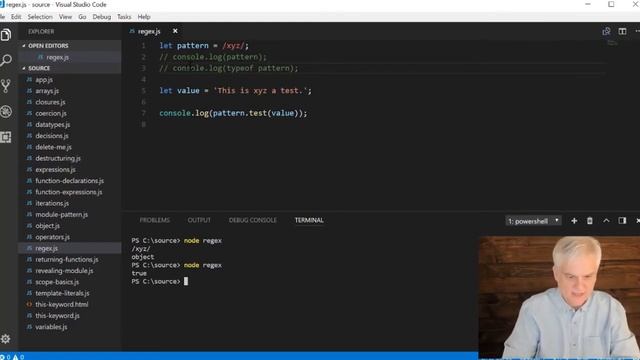Image resolution: width=640 pixels, height=360 pixels.
Task: Open this-keyword.html in the explorer
Action: 62,304
